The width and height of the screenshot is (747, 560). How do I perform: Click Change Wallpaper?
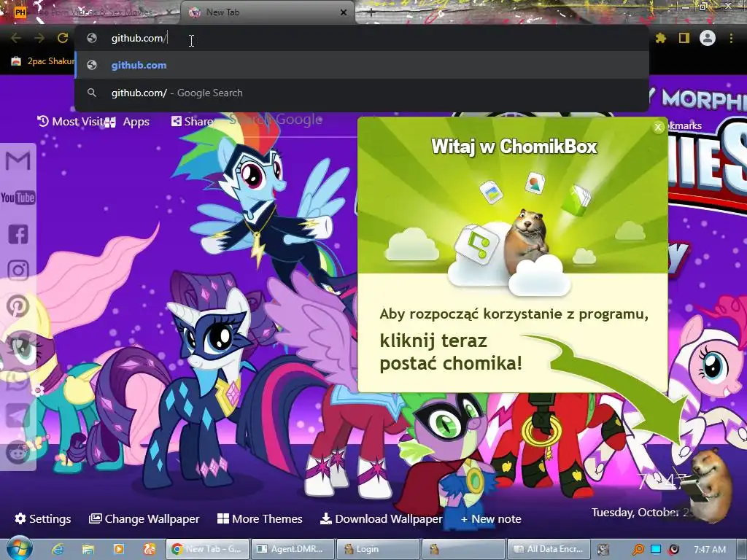point(144,518)
